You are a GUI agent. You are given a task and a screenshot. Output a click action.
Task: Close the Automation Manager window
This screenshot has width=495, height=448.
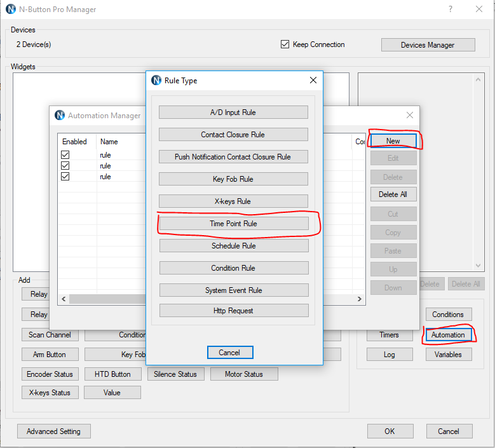pyautogui.click(x=410, y=115)
